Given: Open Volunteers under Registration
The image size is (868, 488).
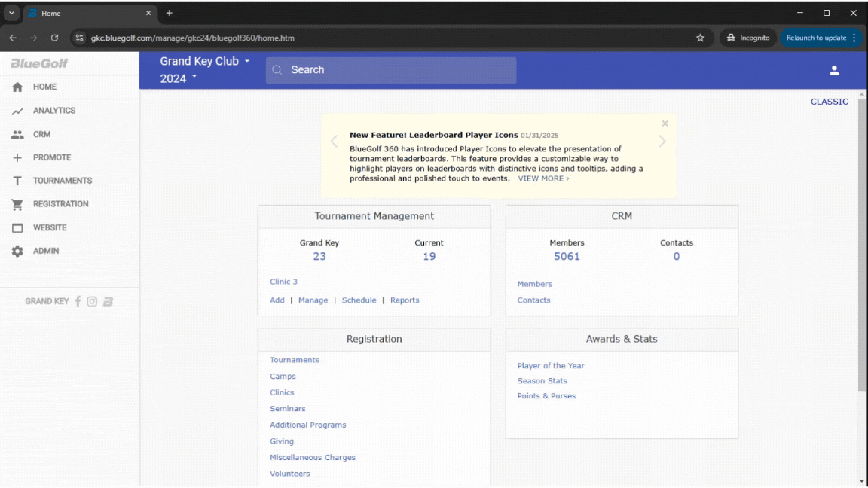Looking at the screenshot, I should click(289, 474).
